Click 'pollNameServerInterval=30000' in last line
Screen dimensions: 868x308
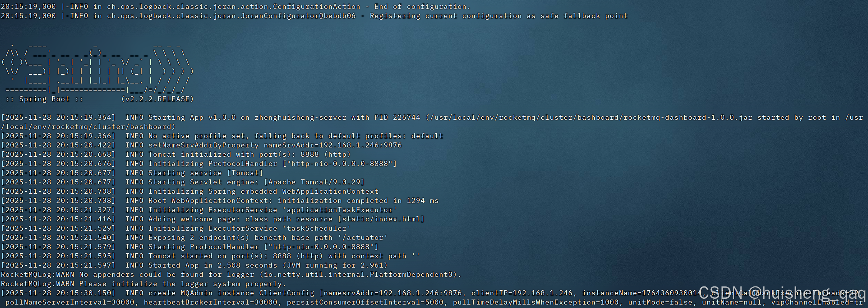pyautogui.click(x=70, y=302)
